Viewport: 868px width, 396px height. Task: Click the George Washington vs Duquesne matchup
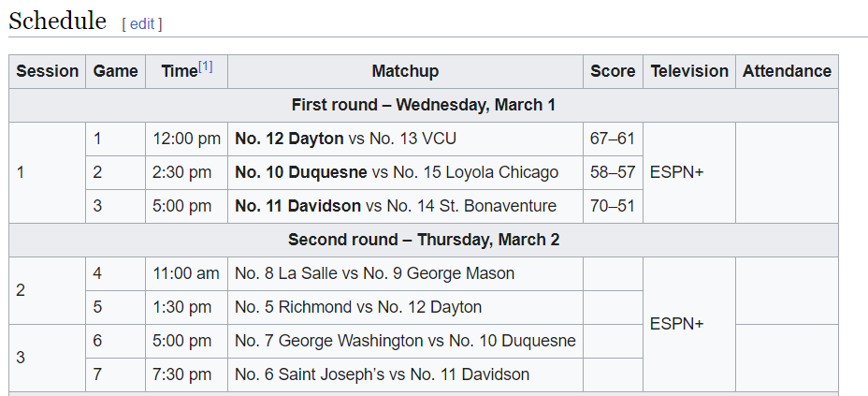(405, 341)
